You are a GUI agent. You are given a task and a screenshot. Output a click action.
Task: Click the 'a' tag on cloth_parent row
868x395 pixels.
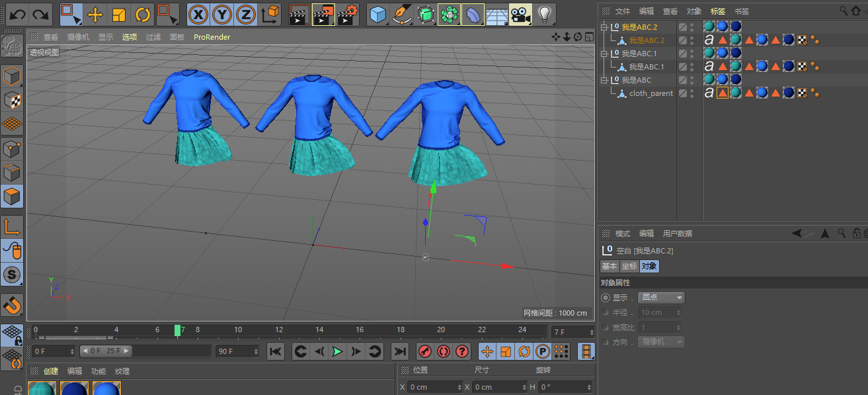point(709,93)
